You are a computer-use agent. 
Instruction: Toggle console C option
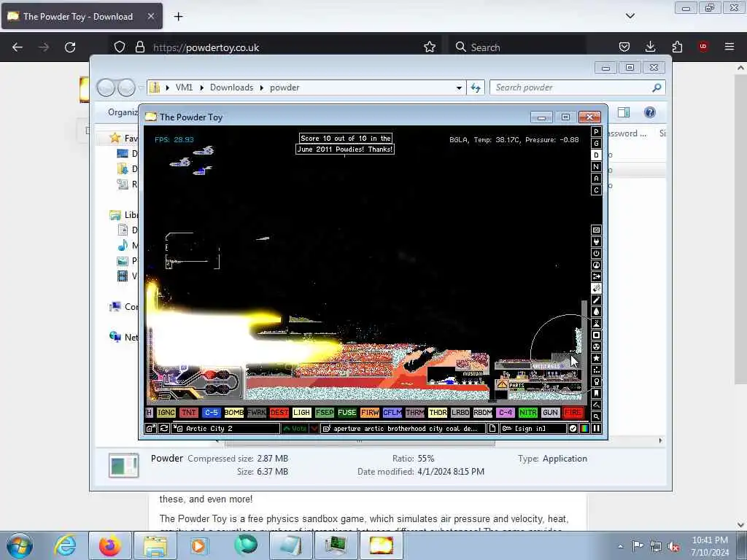[596, 190]
